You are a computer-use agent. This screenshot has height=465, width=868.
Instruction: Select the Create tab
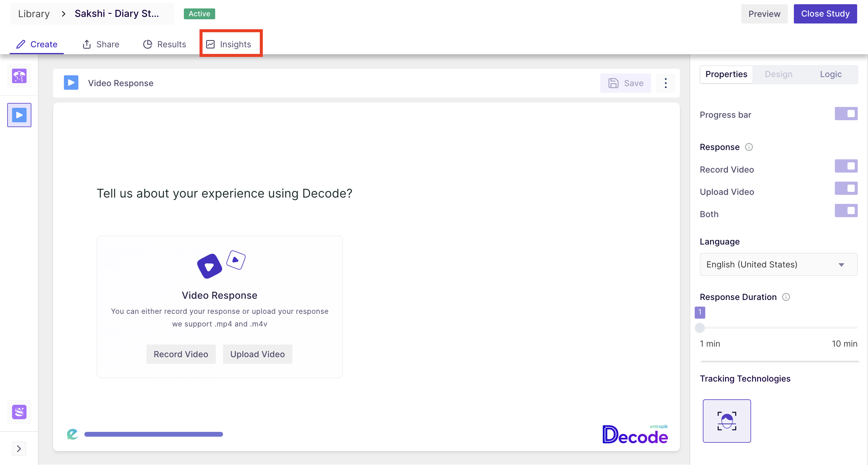(x=37, y=44)
